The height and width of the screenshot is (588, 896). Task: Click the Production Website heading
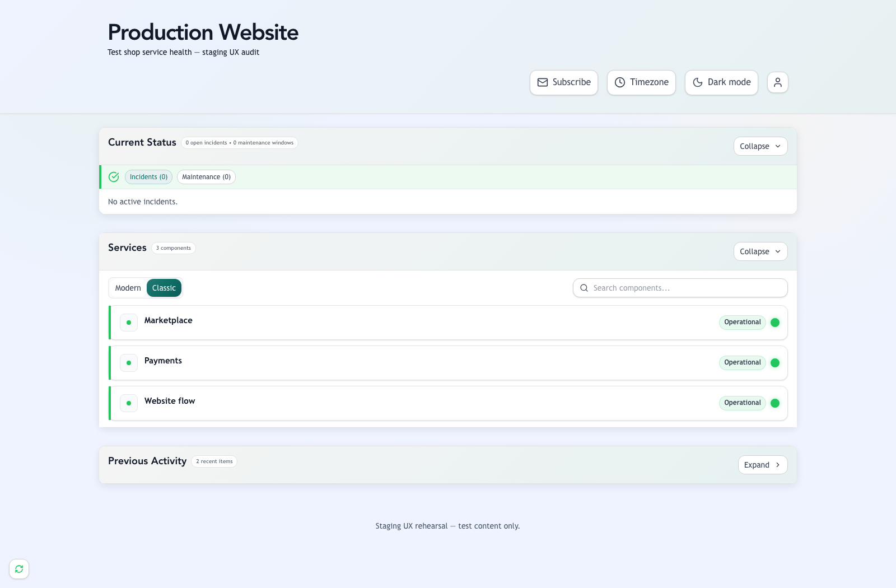[203, 32]
